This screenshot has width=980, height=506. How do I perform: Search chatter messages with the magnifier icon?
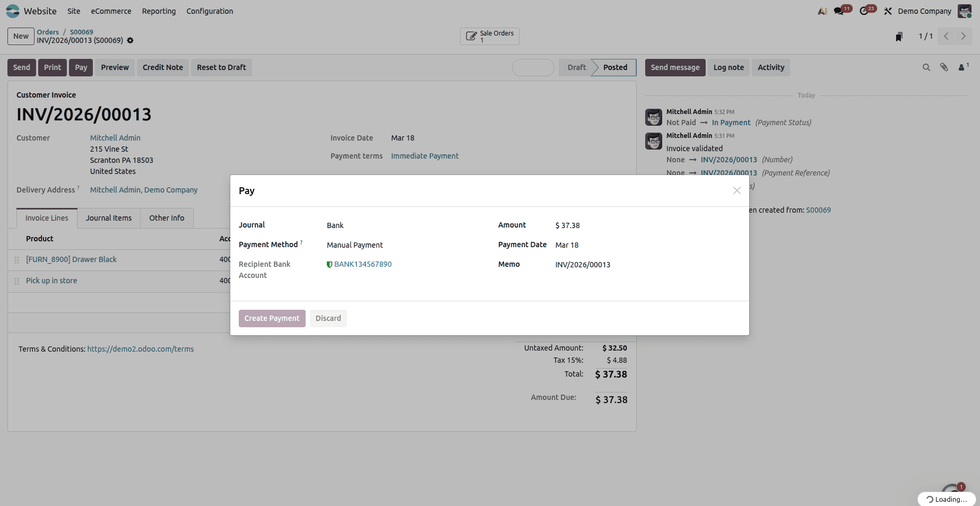[926, 67]
